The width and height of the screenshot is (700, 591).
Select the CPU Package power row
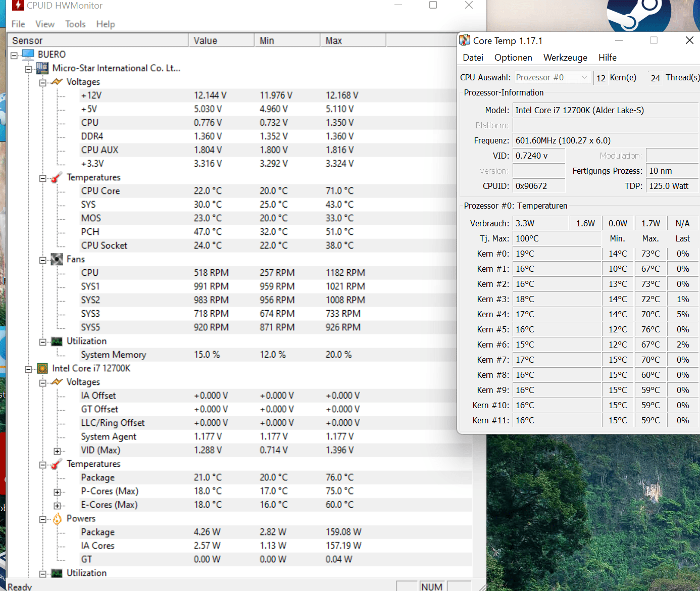[275, 532]
